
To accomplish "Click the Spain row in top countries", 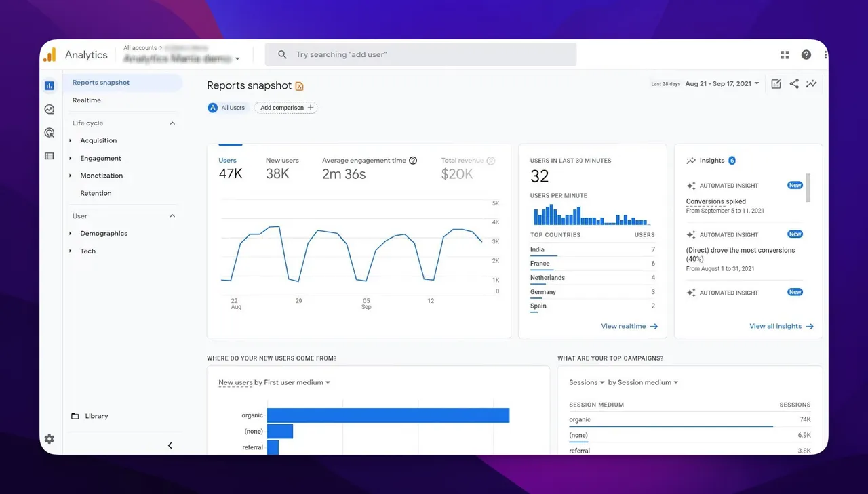I will tap(592, 306).
